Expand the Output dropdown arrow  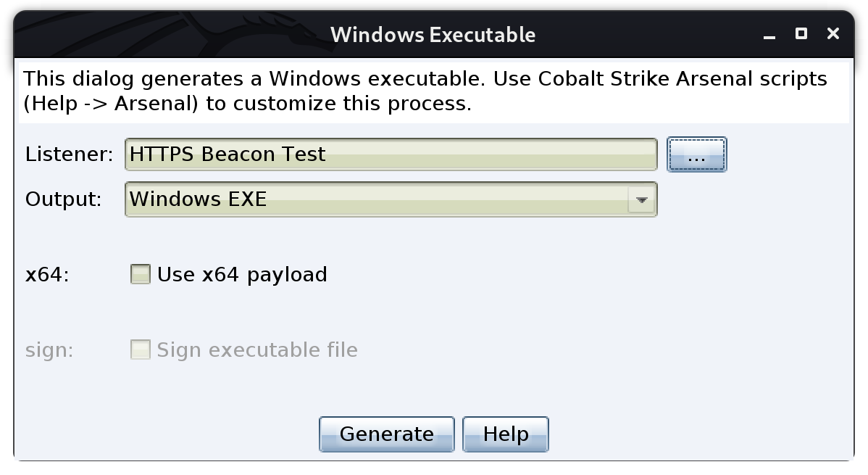[642, 199]
